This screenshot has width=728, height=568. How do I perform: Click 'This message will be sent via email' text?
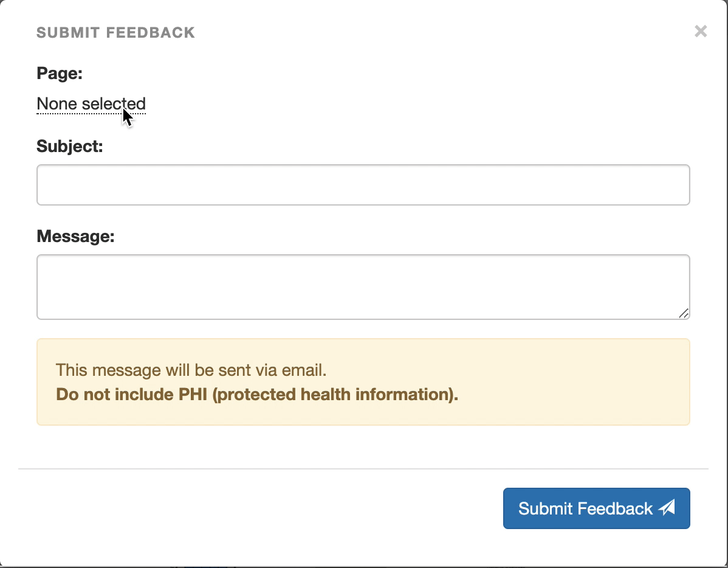(195, 370)
